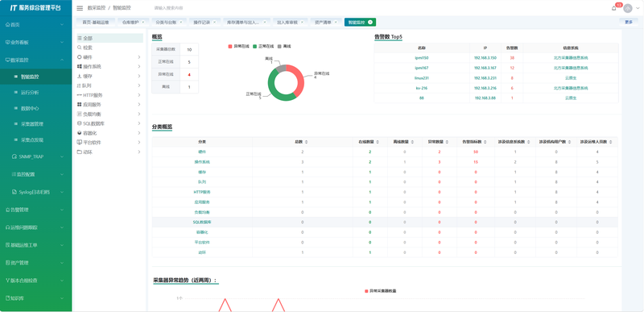The height and width of the screenshot is (312, 644).
Task: Toggle 正常在线 legend in donut chart
Action: click(263, 47)
